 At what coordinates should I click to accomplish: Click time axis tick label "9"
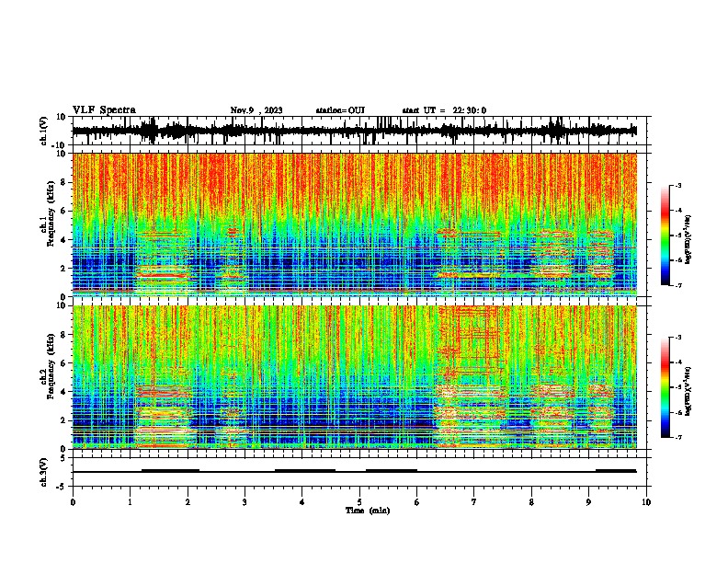click(x=588, y=502)
